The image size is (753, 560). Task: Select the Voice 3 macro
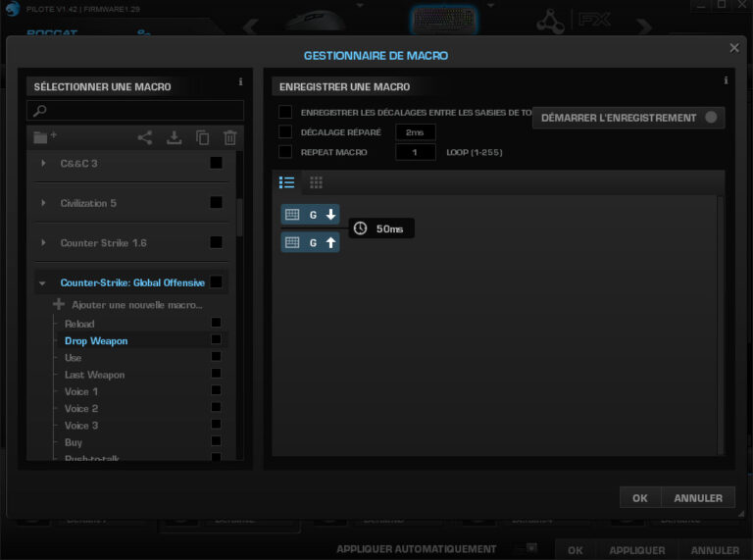tap(81, 426)
